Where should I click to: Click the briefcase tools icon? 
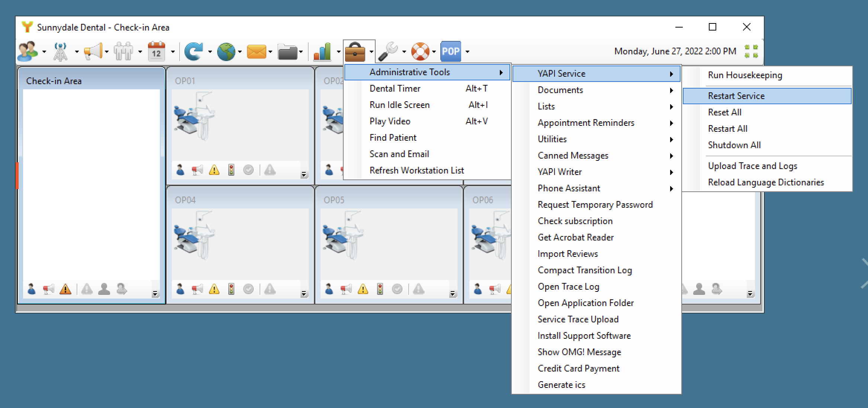tap(355, 52)
